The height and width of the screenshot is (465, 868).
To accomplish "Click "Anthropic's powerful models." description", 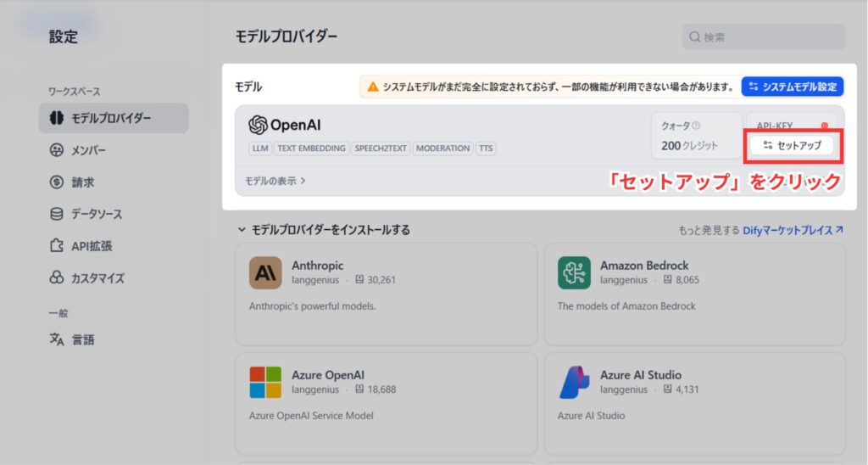I will coord(312,306).
